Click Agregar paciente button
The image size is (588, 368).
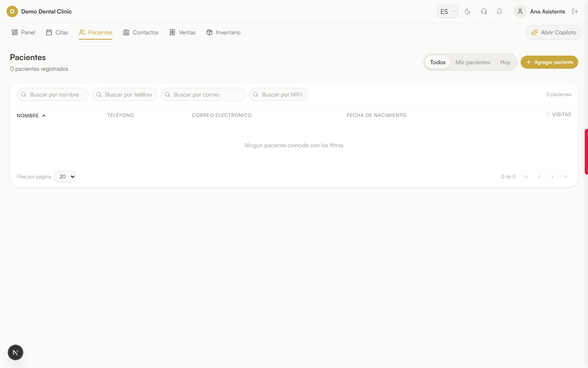(x=549, y=62)
